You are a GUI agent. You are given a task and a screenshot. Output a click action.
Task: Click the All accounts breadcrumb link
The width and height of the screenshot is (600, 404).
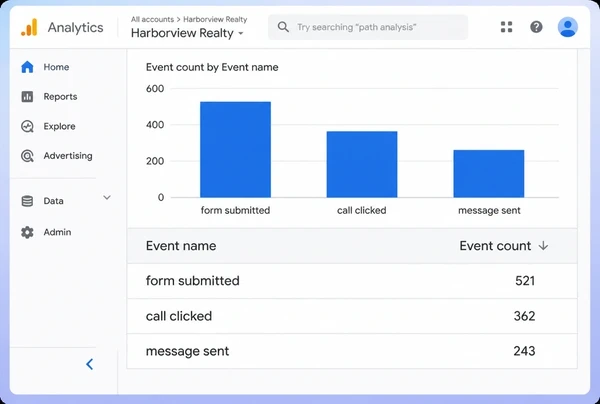pyautogui.click(x=152, y=19)
